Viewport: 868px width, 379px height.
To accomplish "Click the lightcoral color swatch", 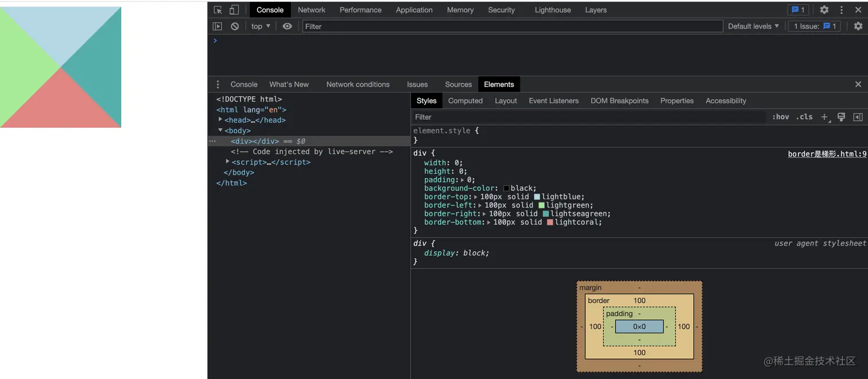I will tap(550, 222).
